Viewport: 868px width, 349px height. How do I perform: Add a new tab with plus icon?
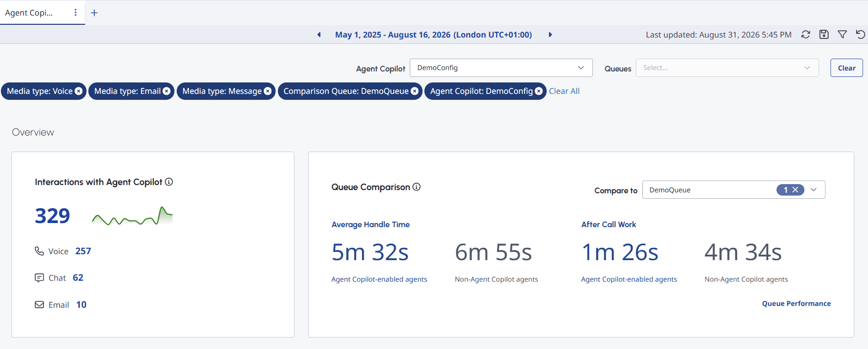pos(94,13)
